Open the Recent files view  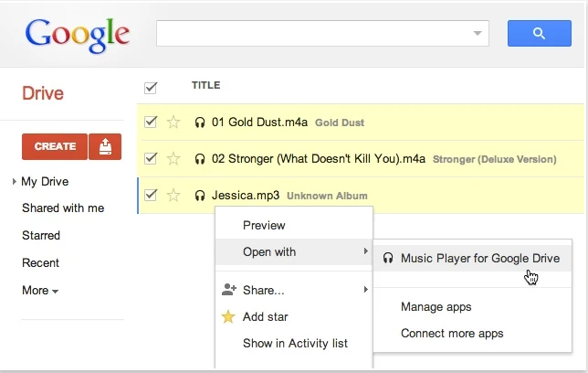pyautogui.click(x=40, y=262)
